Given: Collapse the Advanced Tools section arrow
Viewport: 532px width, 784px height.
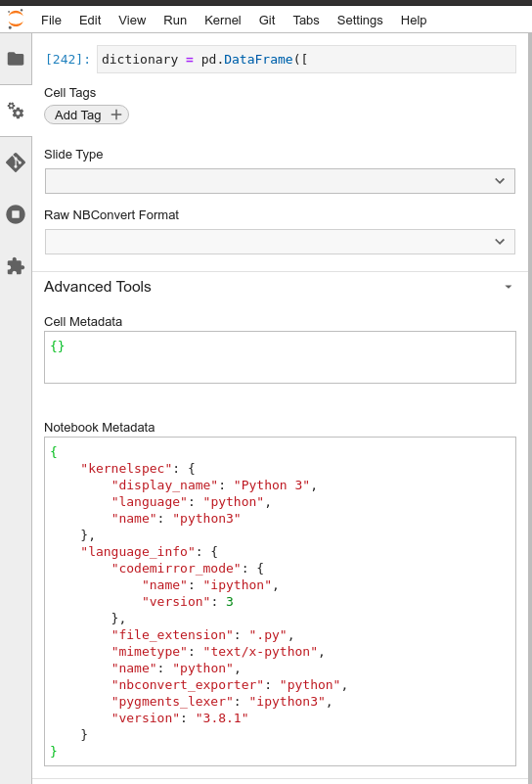Looking at the screenshot, I should point(508,287).
